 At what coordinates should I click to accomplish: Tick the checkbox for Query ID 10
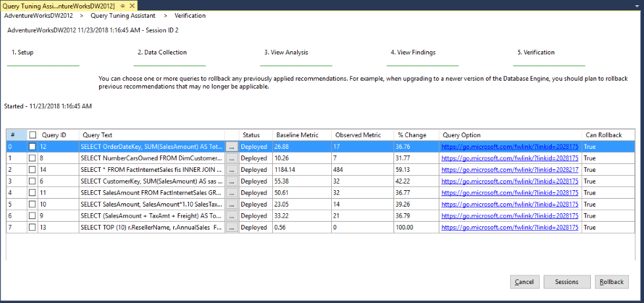click(x=32, y=205)
